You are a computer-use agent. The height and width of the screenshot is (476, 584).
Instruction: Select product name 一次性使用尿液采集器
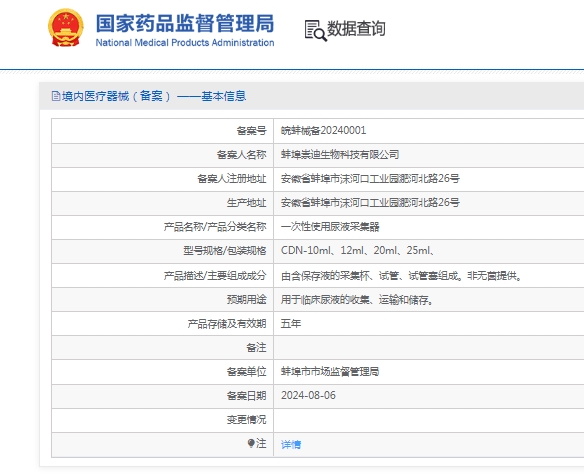pyautogui.click(x=330, y=226)
